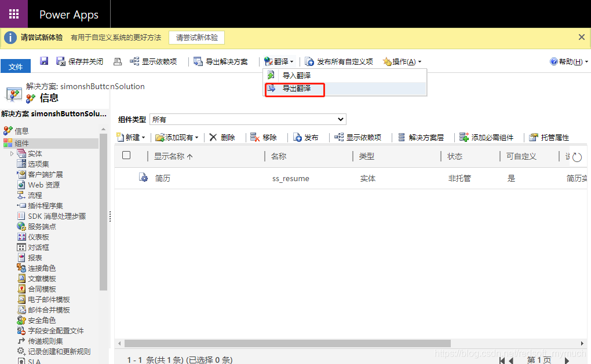This screenshot has width=591, height=364.
Task: Sort by 状态 column header
Action: 455,156
